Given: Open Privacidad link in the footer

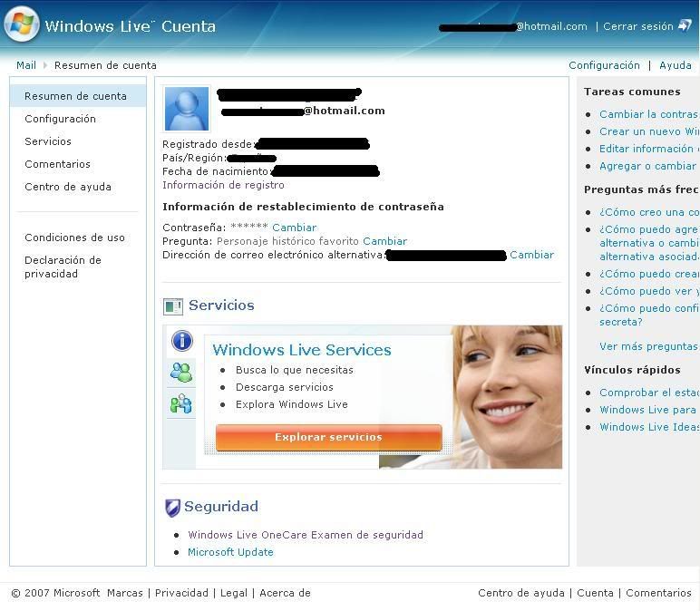Looking at the screenshot, I should click(181, 593).
